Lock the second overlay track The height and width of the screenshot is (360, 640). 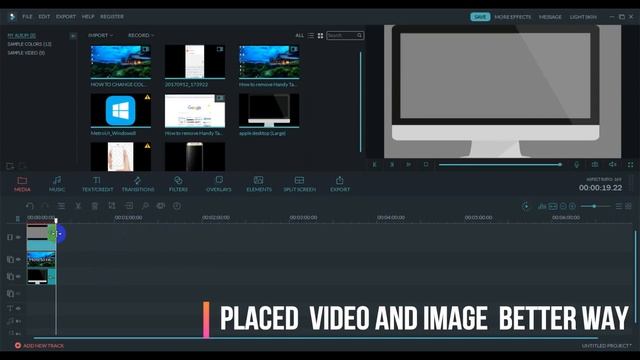coord(10,259)
